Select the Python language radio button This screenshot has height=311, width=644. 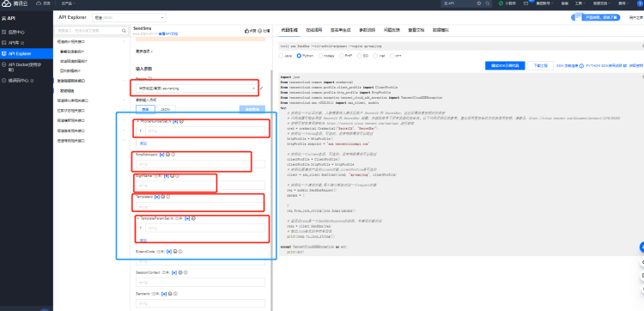point(299,56)
